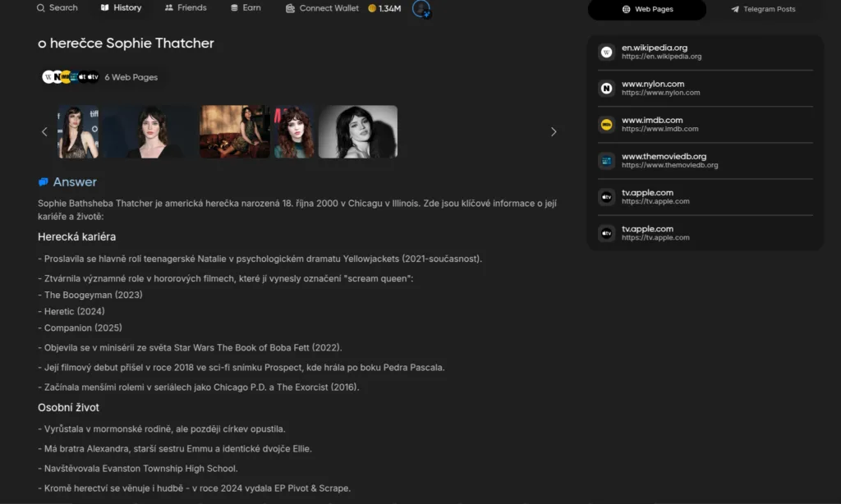Click the Answer chat bubble icon

44,181
